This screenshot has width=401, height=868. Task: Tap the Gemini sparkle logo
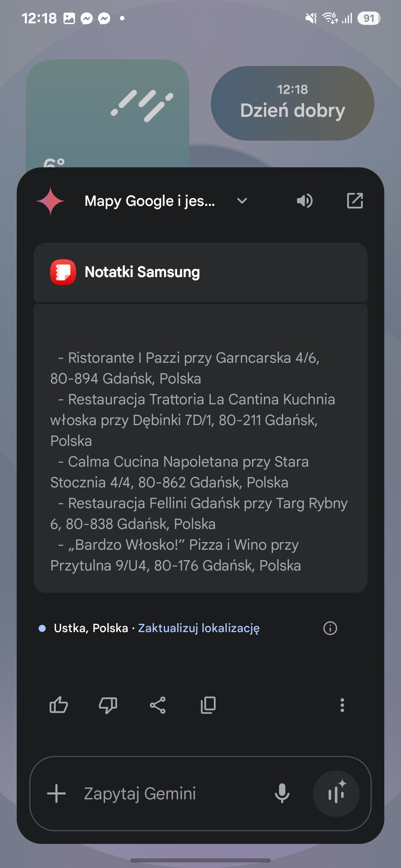[x=50, y=201]
